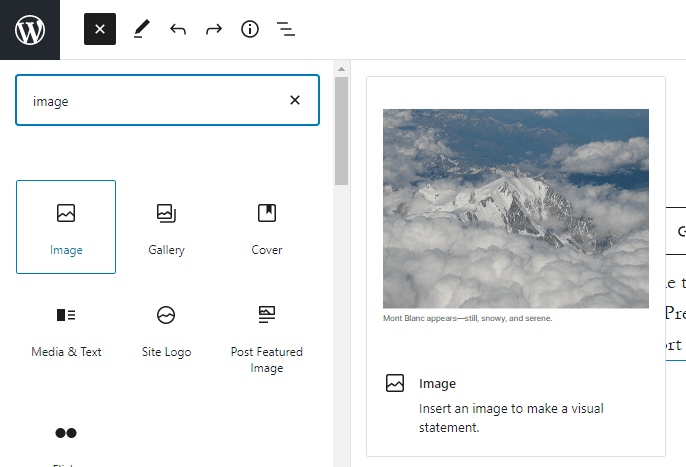
Task: Open the document details info
Action: coord(250,30)
